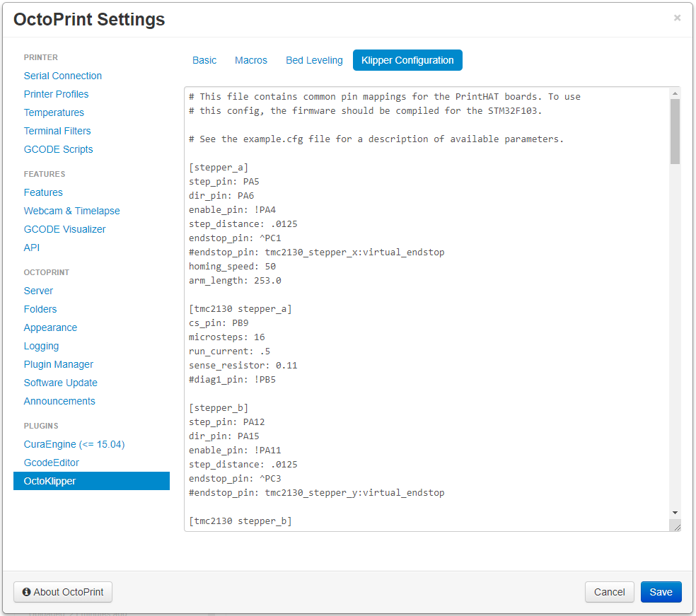Click the '[stepper_b]' section line
The width and height of the screenshot is (696, 616).
click(219, 408)
